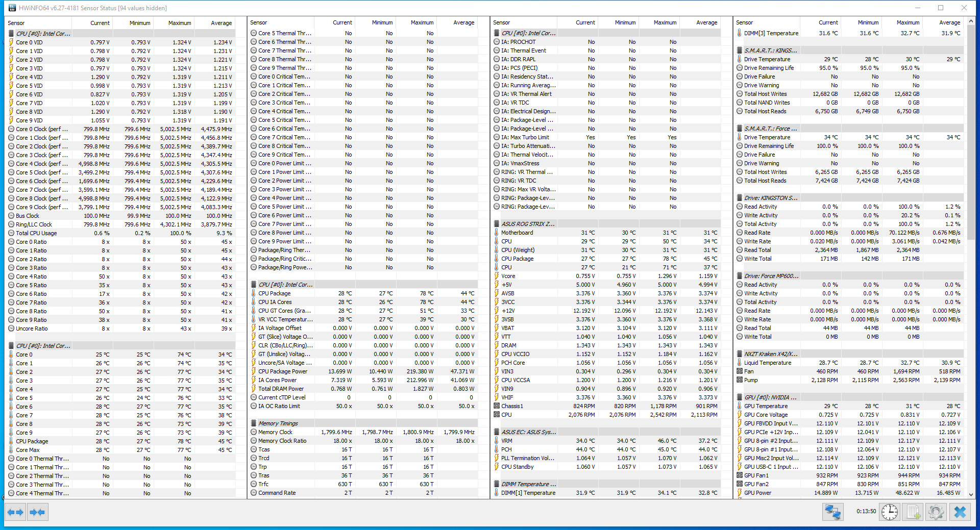Viewport: 980px width, 530px height.
Task: Select the DIMM[1] Temperature row label
Action: click(x=528, y=493)
